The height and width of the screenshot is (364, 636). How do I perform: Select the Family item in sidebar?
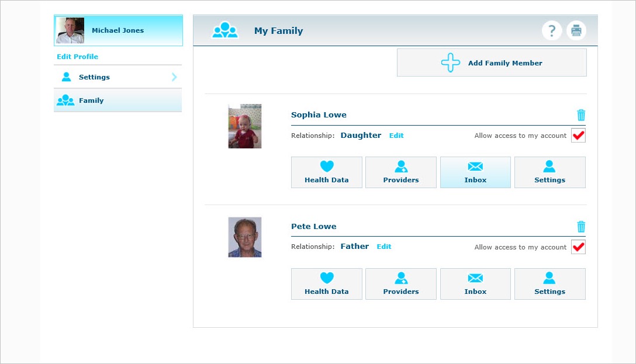pyautogui.click(x=117, y=100)
